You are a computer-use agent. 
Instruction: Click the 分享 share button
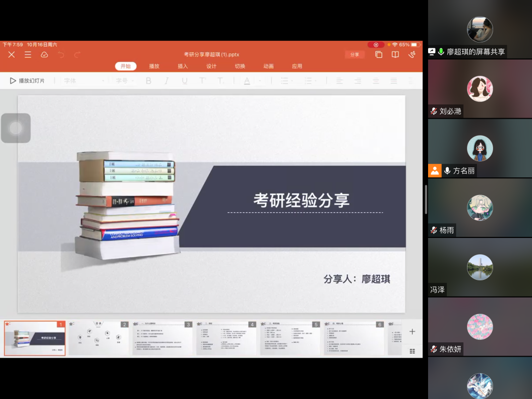(355, 55)
